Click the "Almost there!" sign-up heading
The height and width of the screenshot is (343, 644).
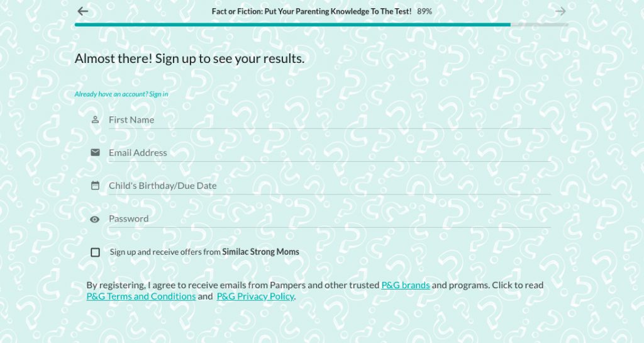(x=189, y=59)
